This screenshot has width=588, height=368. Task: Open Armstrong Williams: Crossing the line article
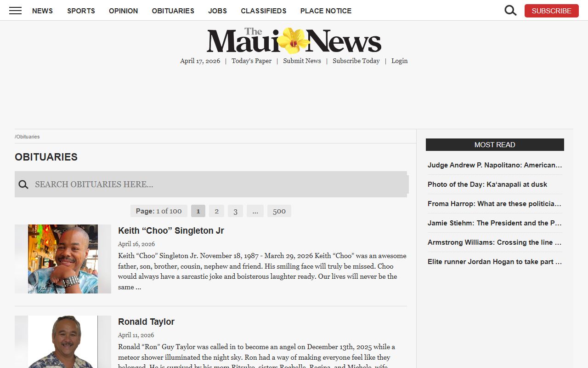[495, 242]
